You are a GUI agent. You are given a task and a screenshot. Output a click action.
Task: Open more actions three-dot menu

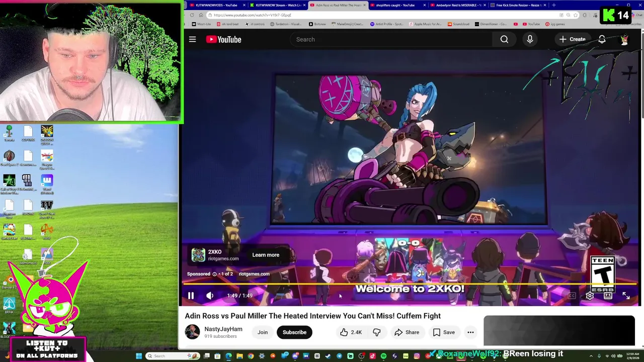pos(470,332)
